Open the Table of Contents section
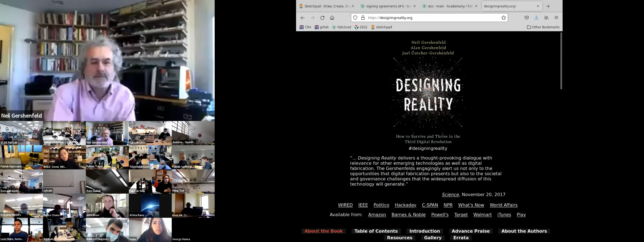The height and width of the screenshot is (242, 644). pos(376,231)
